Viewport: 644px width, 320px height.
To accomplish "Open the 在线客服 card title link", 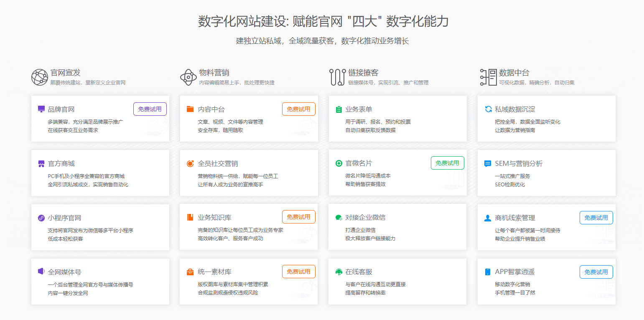I will tap(359, 272).
